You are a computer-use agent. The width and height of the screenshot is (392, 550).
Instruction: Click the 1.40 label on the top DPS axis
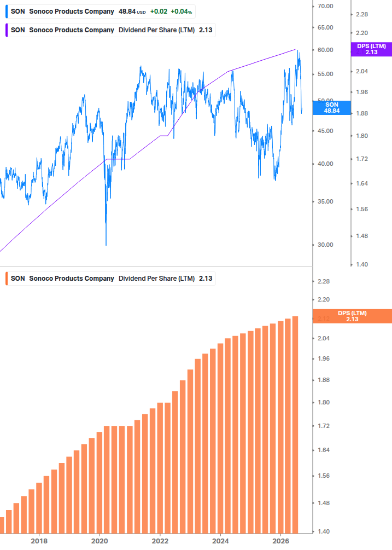(362, 264)
